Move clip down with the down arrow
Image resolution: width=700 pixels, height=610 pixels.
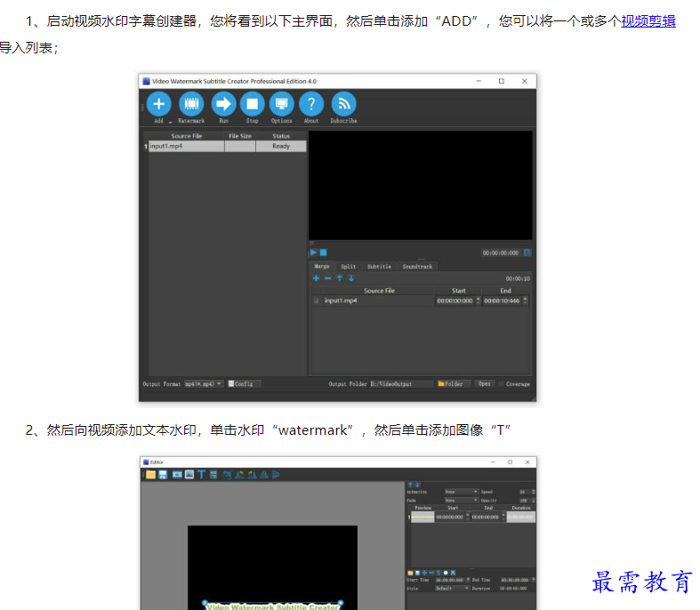point(351,278)
